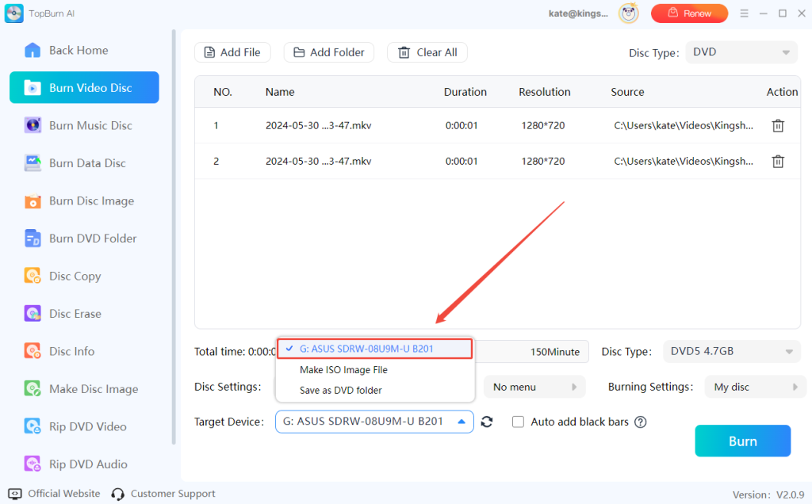Enable Auto add black bars checkbox

tap(518, 422)
